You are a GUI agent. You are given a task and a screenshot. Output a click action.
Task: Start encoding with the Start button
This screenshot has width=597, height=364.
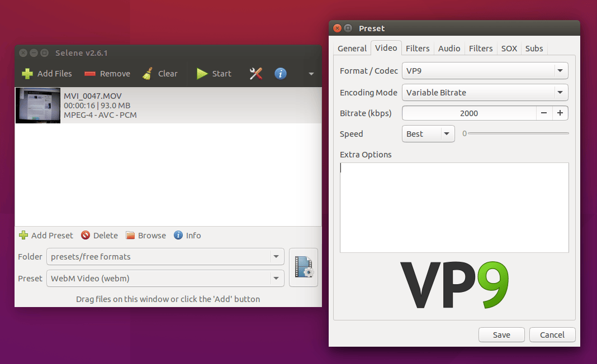pos(214,73)
